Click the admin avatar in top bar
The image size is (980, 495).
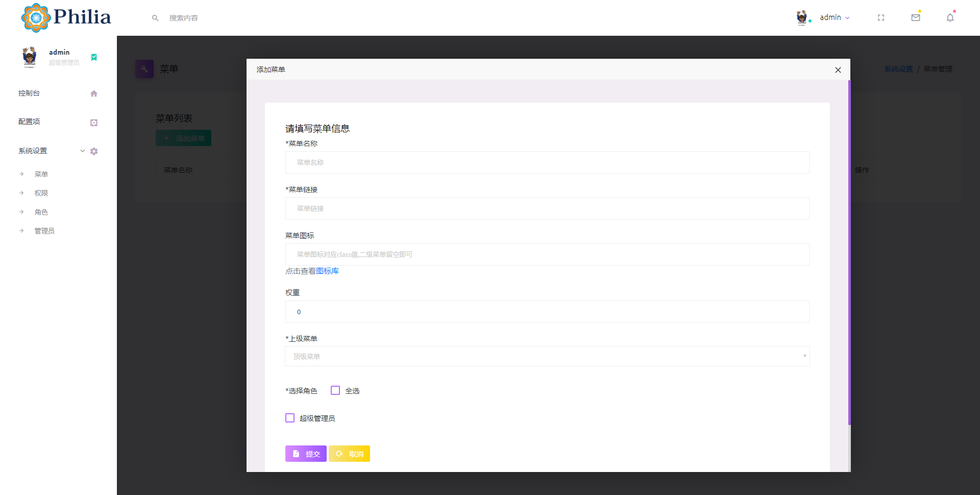pos(802,17)
